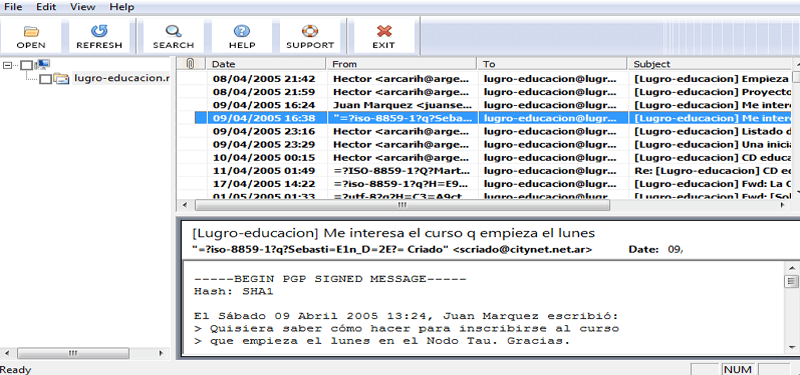
Task: Select the lugro-educacion tree item
Action: [121, 78]
